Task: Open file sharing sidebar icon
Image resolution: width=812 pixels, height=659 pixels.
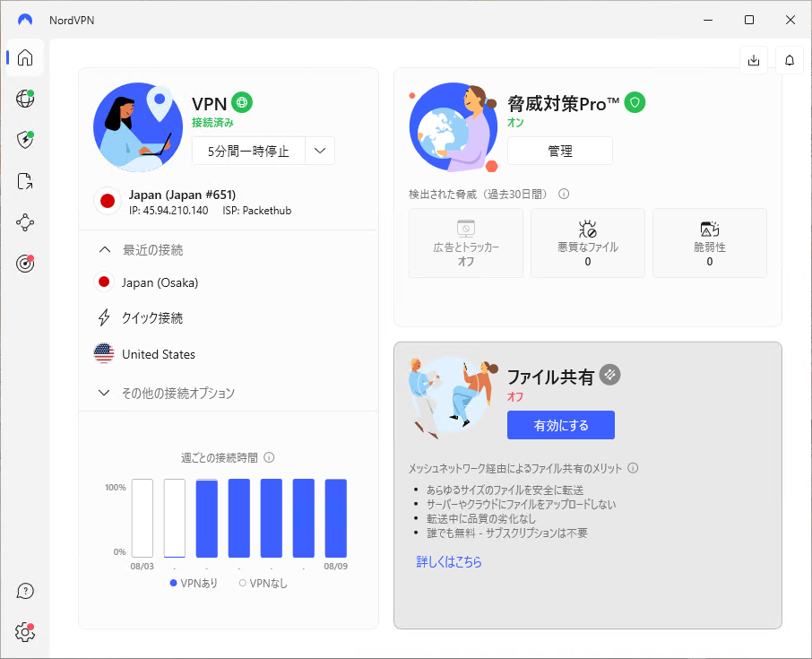Action: 25,181
